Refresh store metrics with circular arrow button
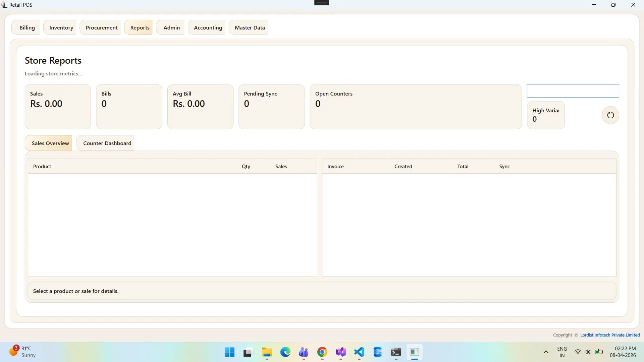The image size is (644, 362). point(610,115)
